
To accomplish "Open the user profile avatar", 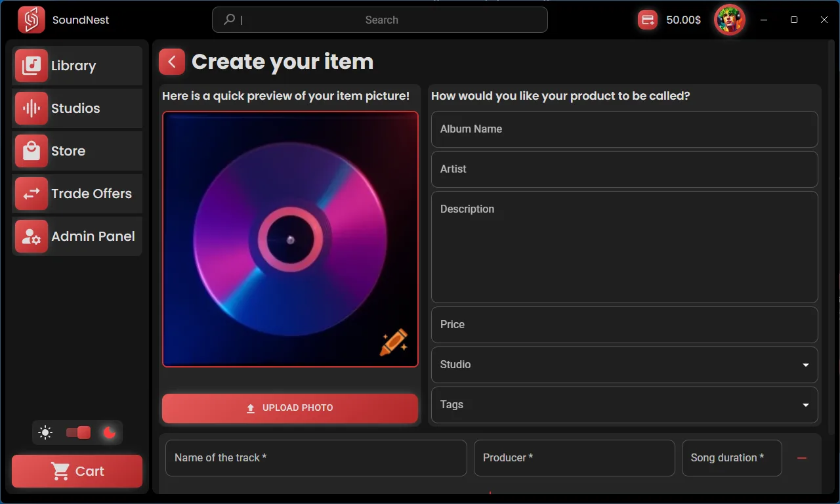I will click(x=730, y=20).
